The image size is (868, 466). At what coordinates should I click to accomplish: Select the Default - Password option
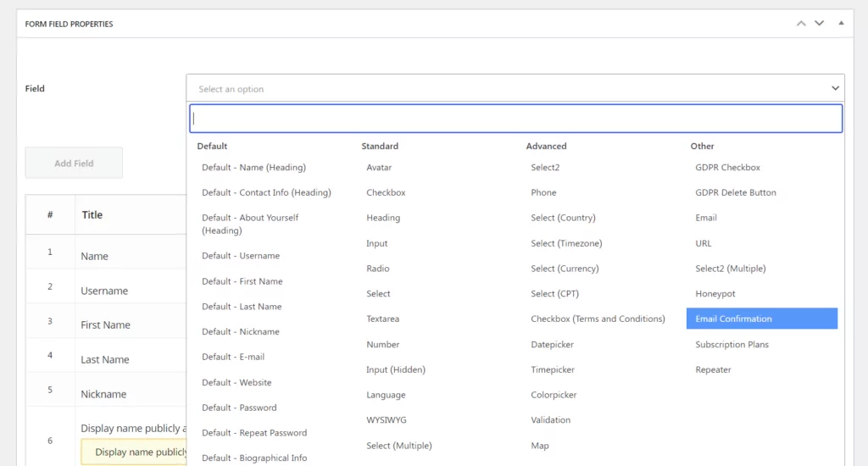(x=239, y=408)
